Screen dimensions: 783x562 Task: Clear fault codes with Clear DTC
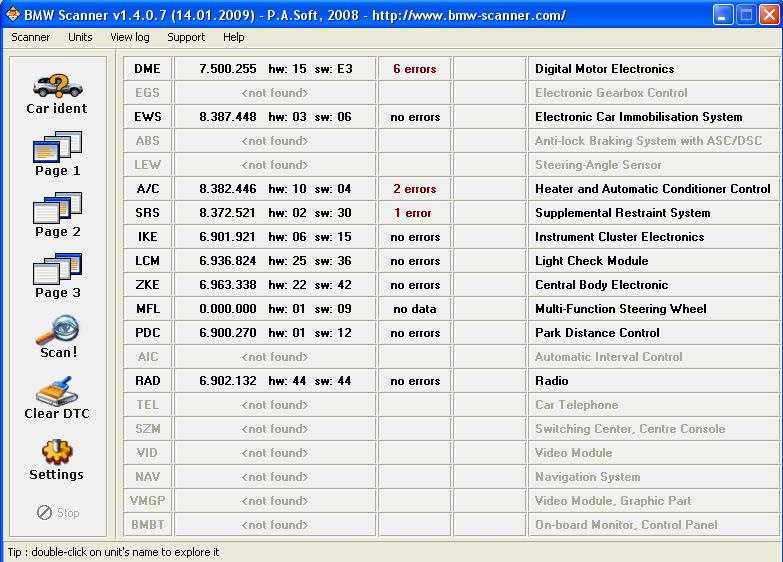click(57, 391)
